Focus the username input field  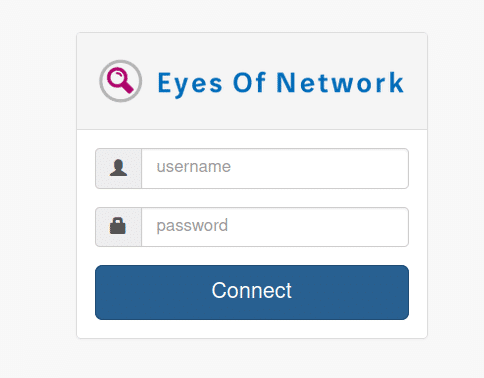[x=275, y=168]
